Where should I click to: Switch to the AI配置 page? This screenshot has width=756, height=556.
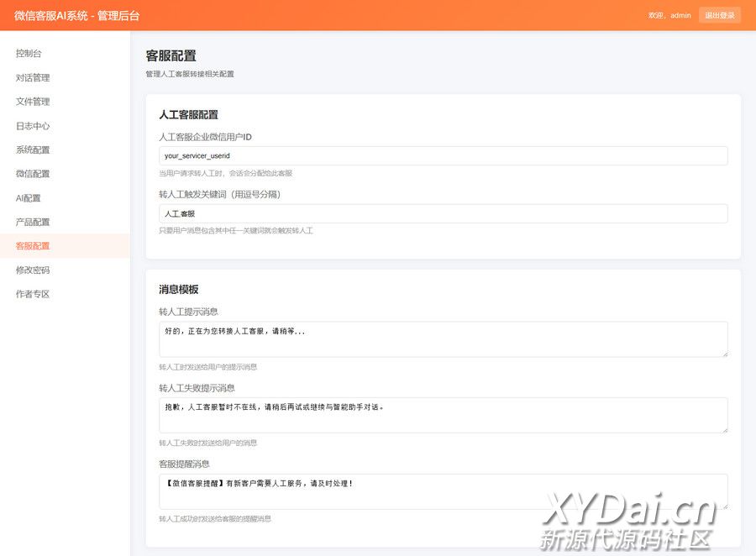[x=29, y=198]
